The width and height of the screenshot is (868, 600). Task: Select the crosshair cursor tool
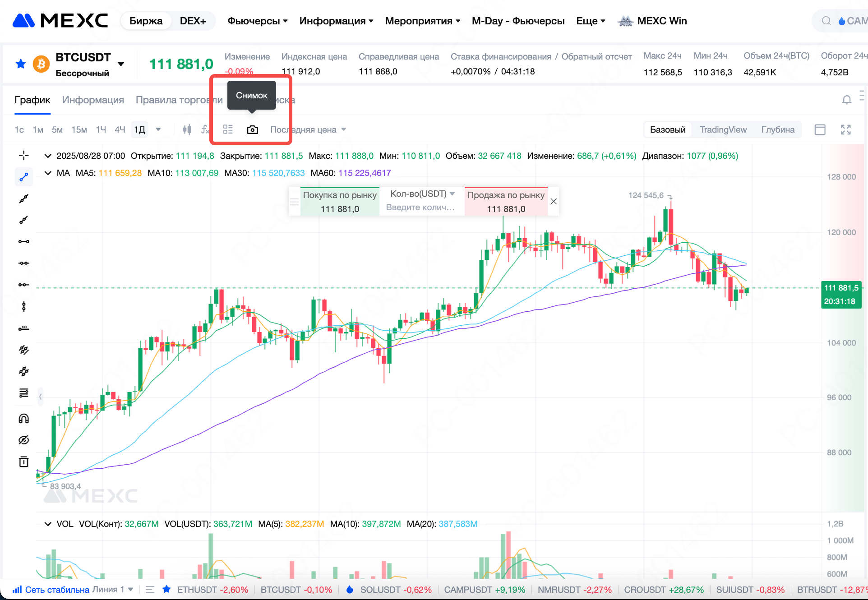click(x=24, y=156)
